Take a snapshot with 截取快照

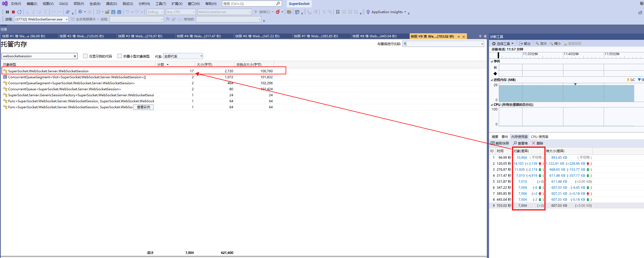coord(500,143)
